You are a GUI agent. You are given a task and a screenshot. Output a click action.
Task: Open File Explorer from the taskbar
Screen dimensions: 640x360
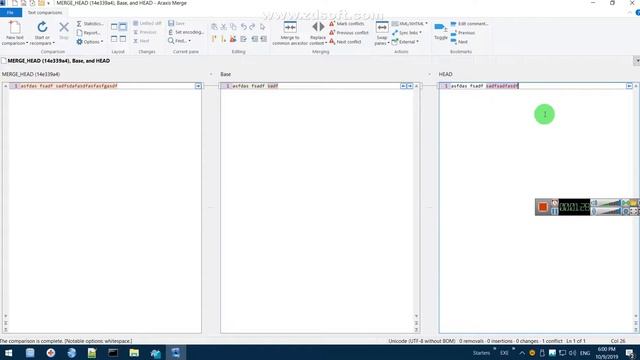tap(134, 353)
